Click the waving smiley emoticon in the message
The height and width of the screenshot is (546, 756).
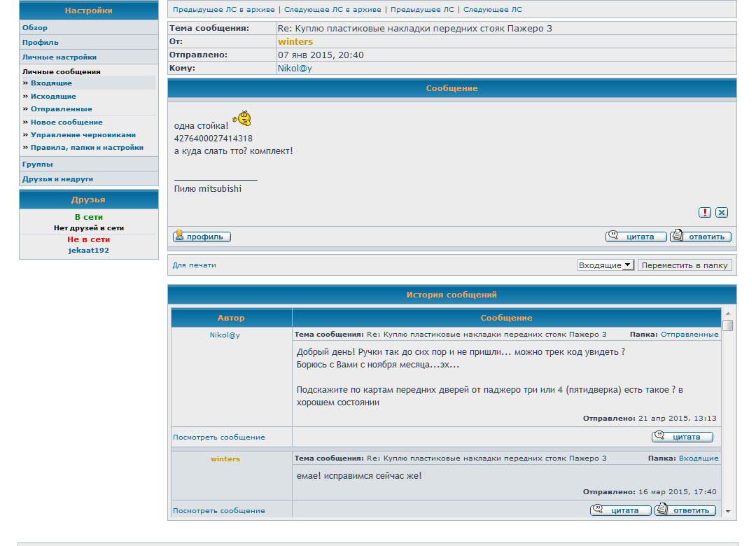click(x=241, y=118)
